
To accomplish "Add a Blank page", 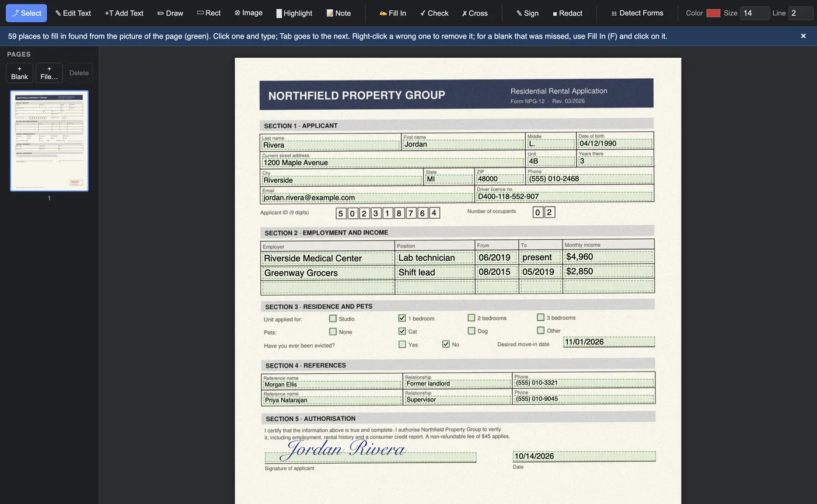I will pyautogui.click(x=19, y=73).
